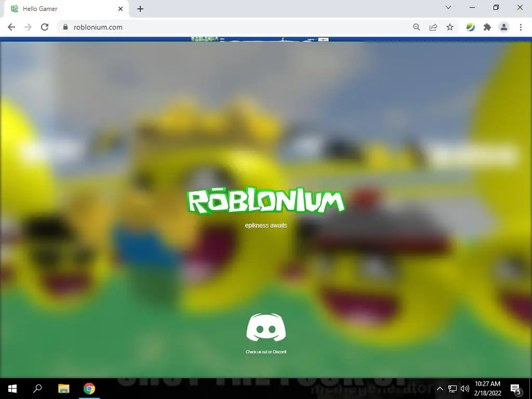
Task: Click the browser forward arrow
Action: click(x=28, y=27)
